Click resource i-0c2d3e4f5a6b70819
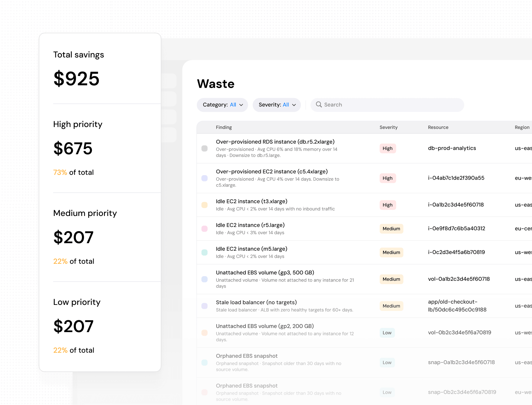532x405 pixels. 456,252
